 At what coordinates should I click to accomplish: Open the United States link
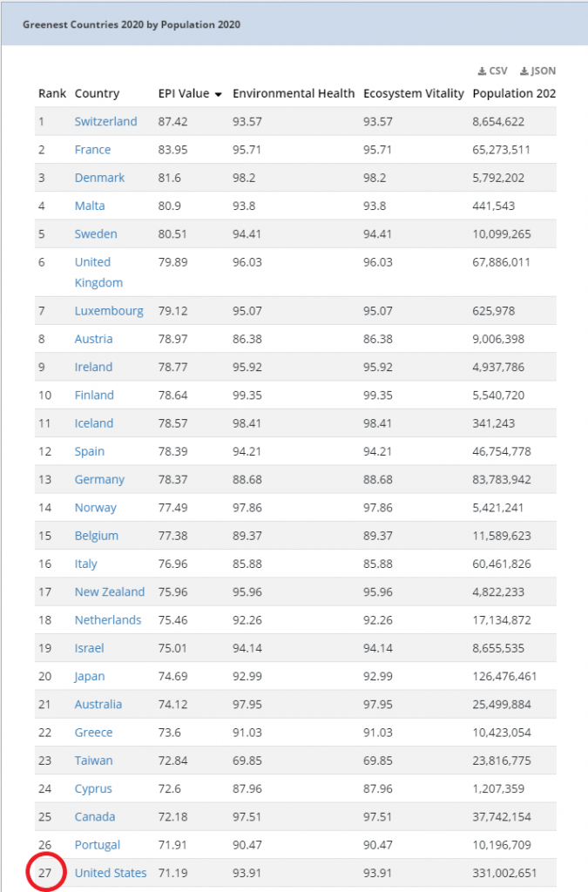[111, 873]
